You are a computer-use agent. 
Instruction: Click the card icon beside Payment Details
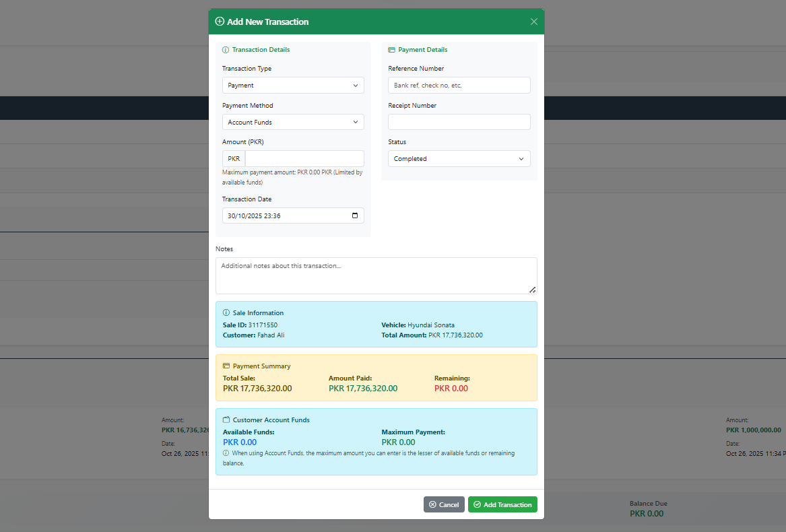[392, 50]
